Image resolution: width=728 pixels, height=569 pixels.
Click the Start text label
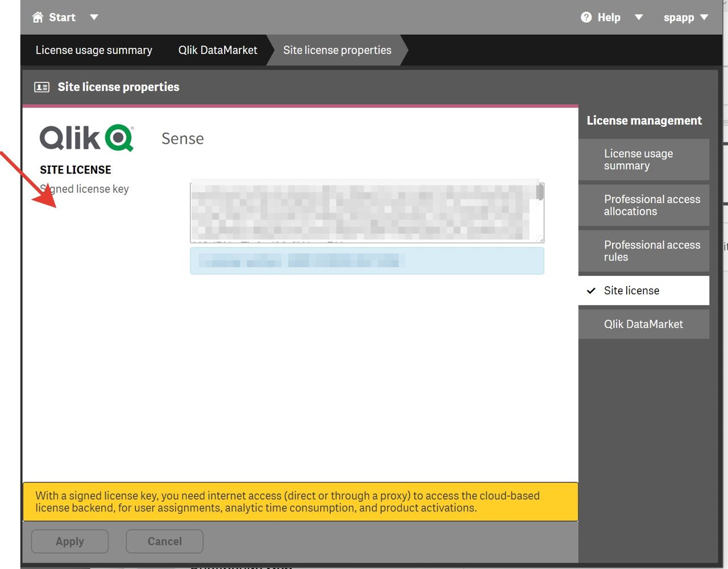pyautogui.click(x=62, y=17)
